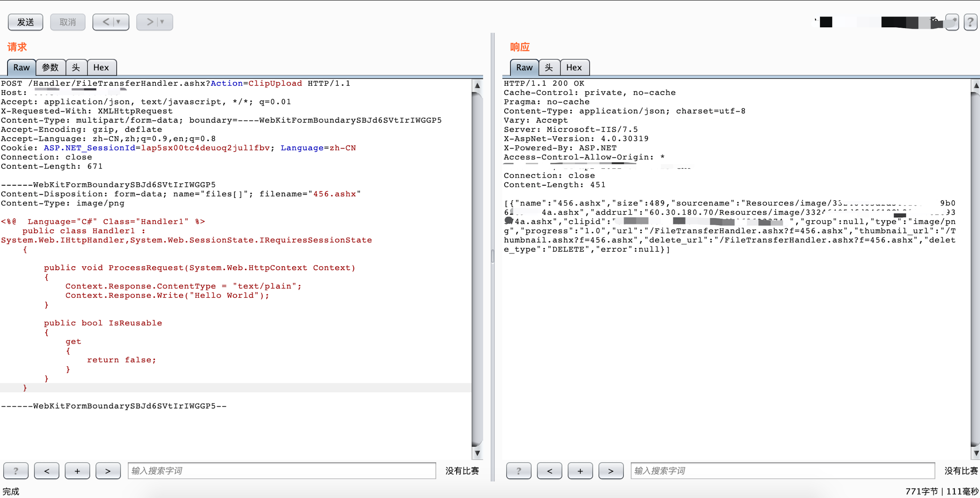Screen dimensions: 980x498
Task: Open request Hex tab
Action: click(101, 67)
